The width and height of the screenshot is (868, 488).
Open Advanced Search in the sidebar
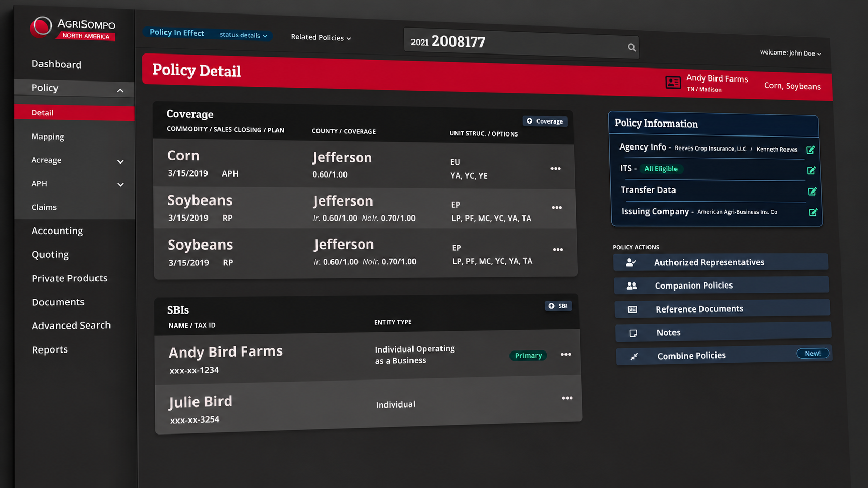pyautogui.click(x=71, y=326)
